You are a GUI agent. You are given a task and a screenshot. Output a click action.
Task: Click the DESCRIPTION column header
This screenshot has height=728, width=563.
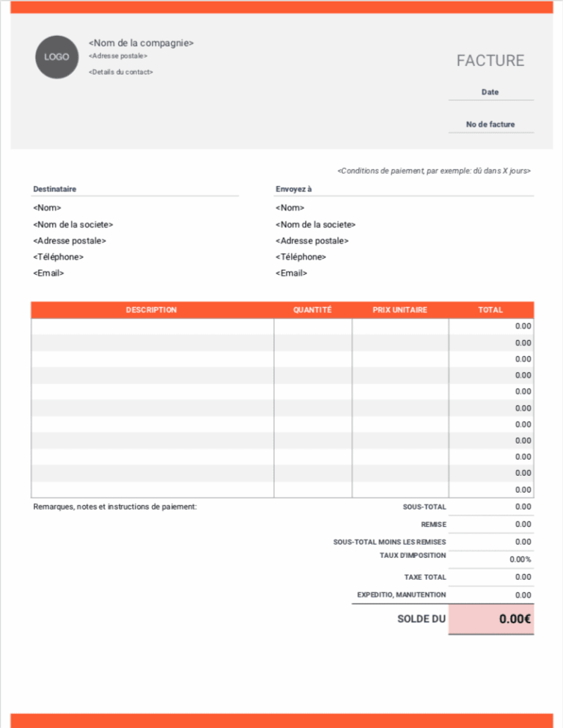[x=152, y=310]
